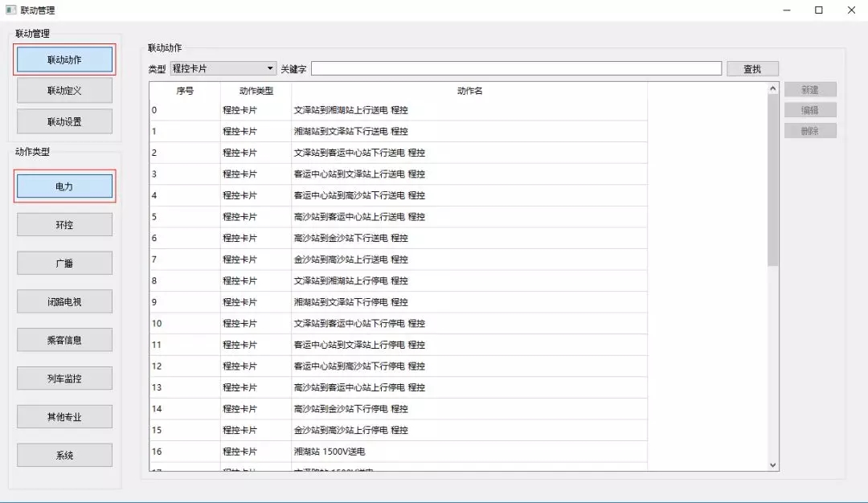The image size is (868, 503).
Task: Click the 新建 button
Action: click(810, 90)
